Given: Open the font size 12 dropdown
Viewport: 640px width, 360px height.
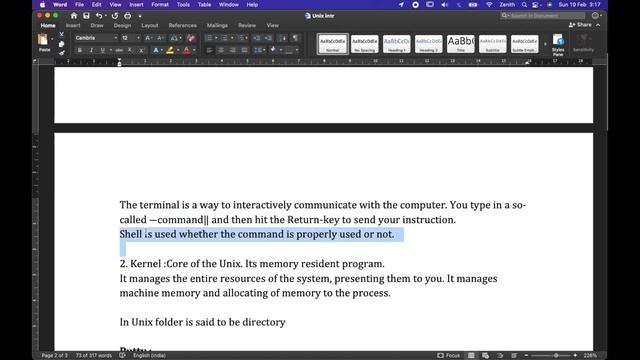Looking at the screenshot, I should (138, 38).
